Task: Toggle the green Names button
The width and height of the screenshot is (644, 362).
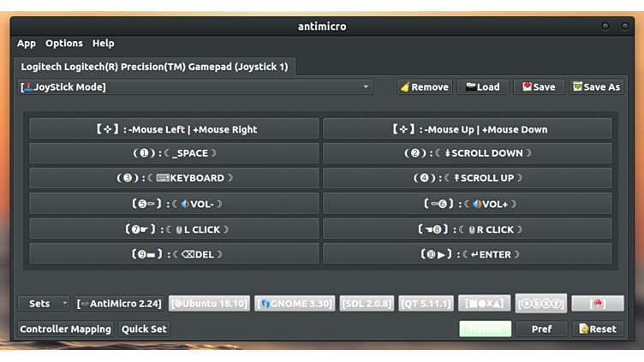Action: point(485,329)
